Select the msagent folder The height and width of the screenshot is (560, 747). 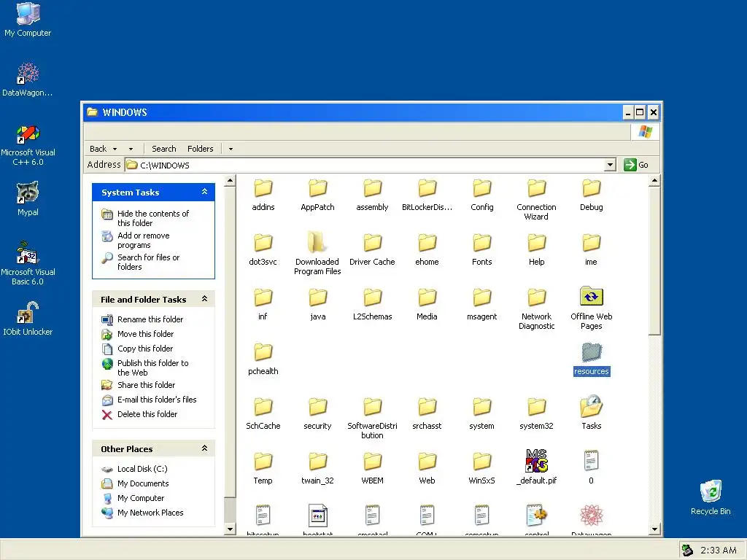click(x=481, y=304)
